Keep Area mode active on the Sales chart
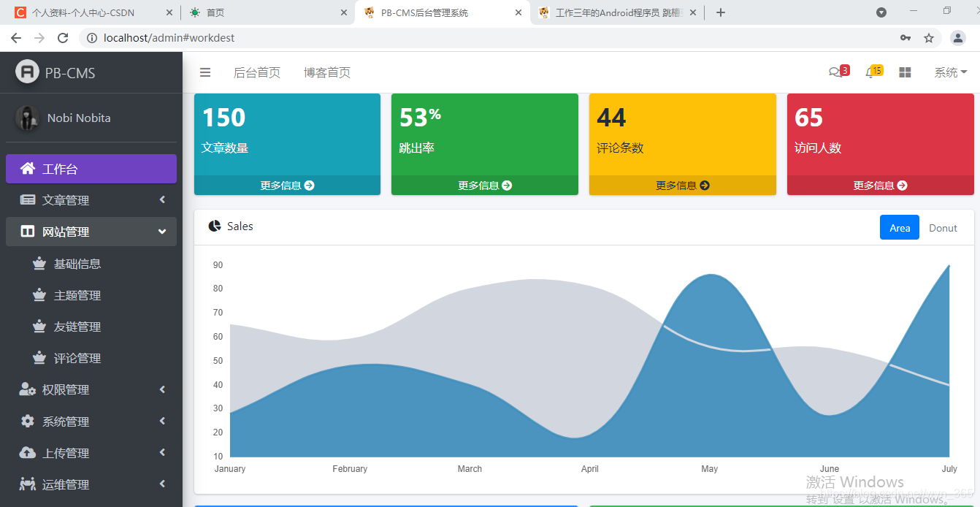980x507 pixels. [x=899, y=227]
